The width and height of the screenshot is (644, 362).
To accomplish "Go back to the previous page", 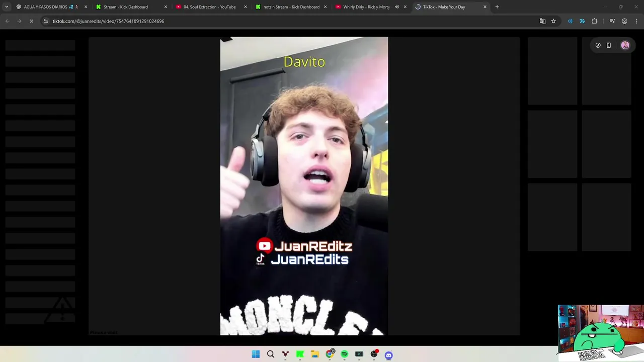I will coord(7,21).
